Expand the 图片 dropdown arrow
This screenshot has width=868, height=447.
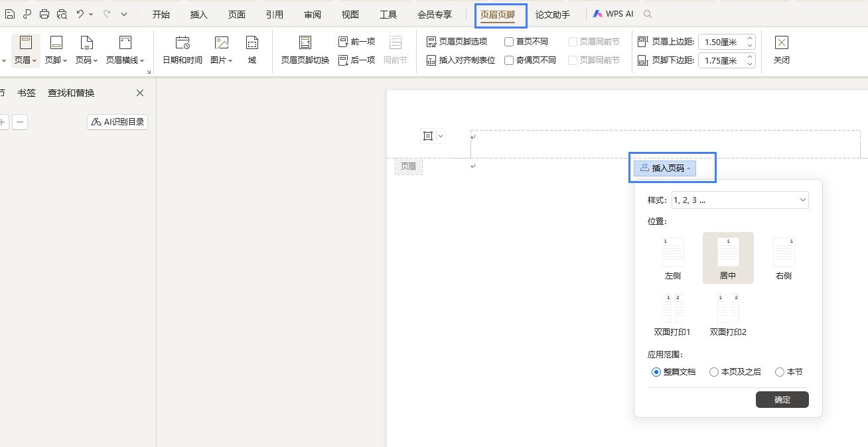pos(230,60)
